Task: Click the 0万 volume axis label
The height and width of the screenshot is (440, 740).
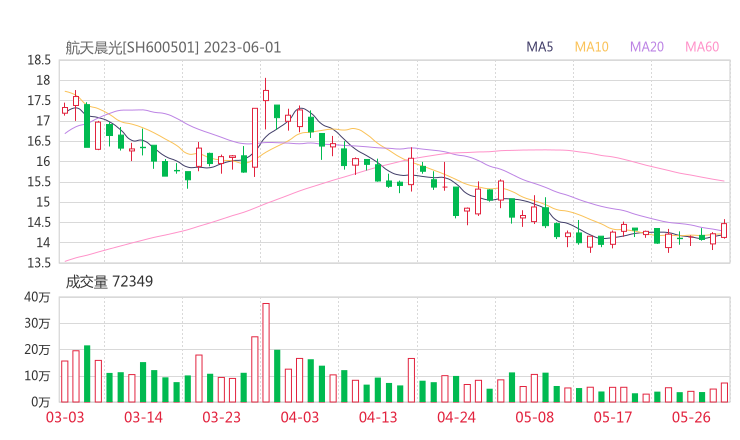Action: click(x=41, y=402)
